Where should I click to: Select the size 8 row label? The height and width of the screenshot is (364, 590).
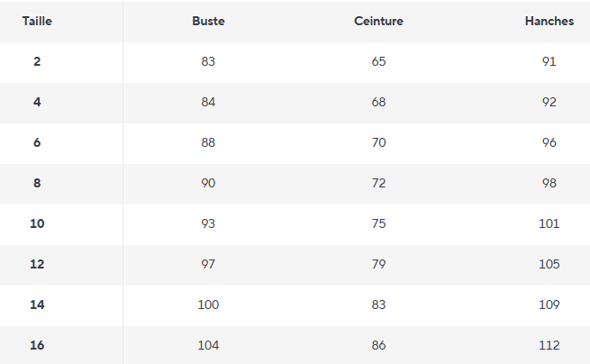click(37, 183)
